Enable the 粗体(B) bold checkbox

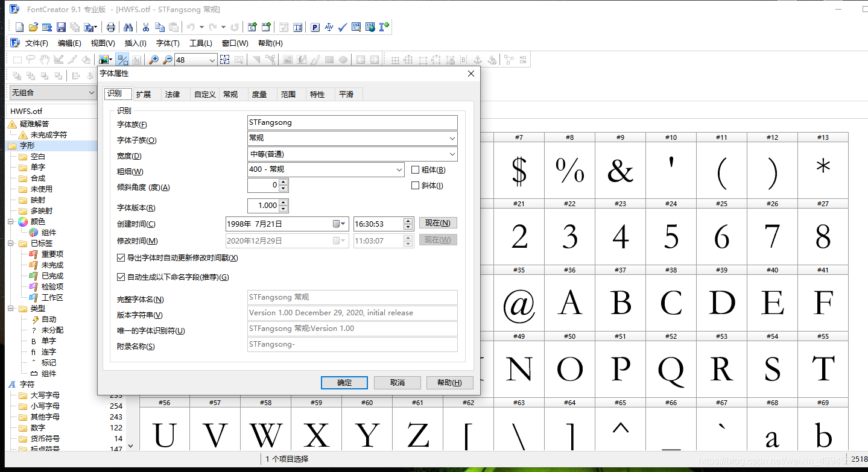point(415,170)
